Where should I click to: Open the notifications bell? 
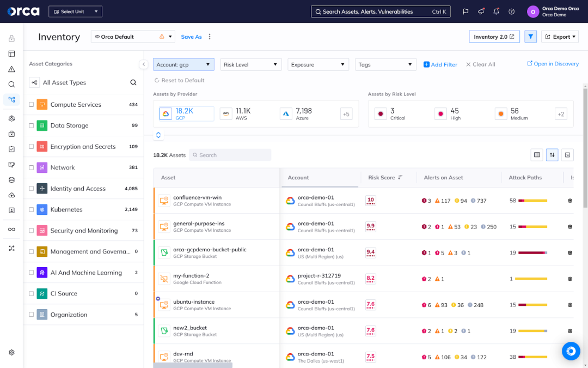[496, 11]
